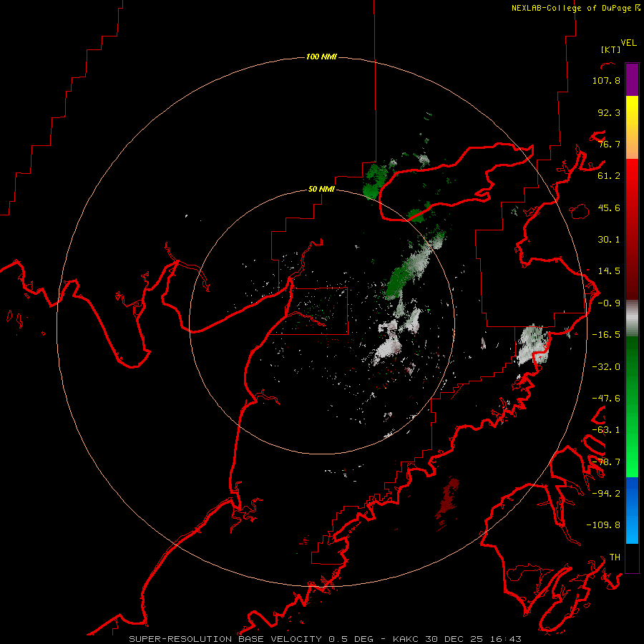Click the -94.2 legend value
This screenshot has height=644, width=644.
[606, 493]
